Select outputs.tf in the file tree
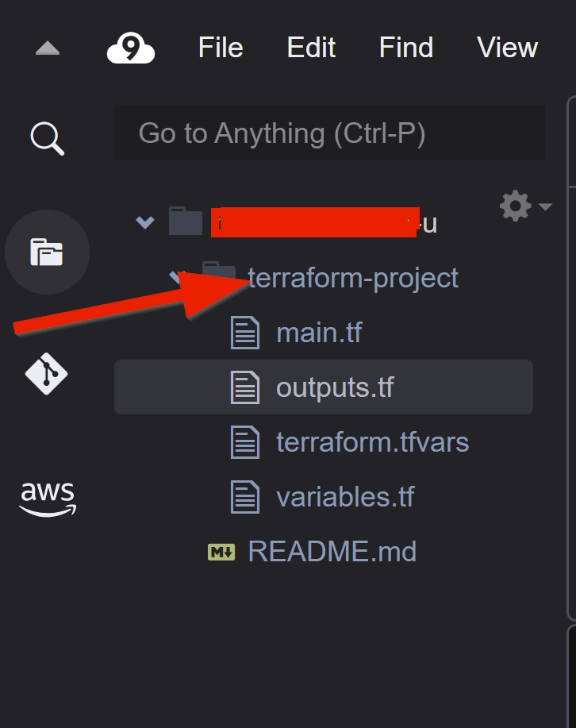 pyautogui.click(x=324, y=387)
